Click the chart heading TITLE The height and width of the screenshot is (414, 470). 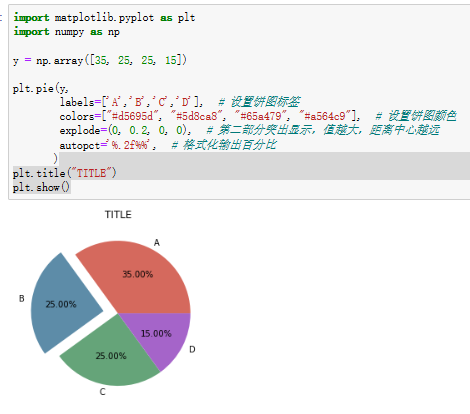pyautogui.click(x=118, y=214)
